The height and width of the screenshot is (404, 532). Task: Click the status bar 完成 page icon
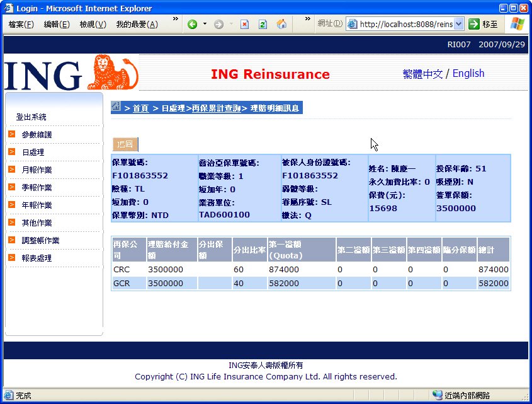[x=8, y=395]
